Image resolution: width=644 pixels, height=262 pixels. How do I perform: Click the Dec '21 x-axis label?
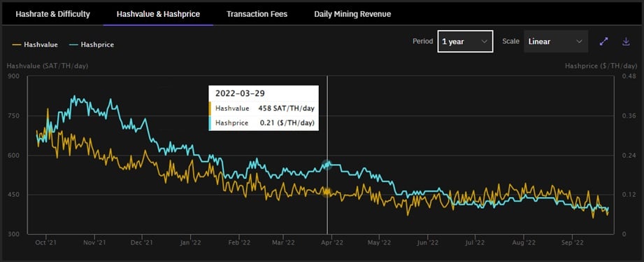pyautogui.click(x=142, y=242)
